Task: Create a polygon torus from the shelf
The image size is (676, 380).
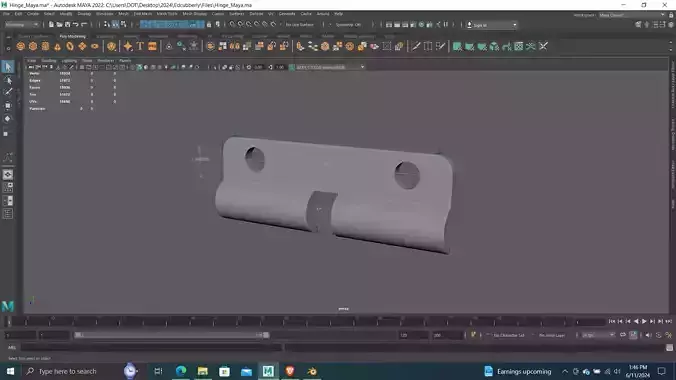Action: click(x=70, y=46)
